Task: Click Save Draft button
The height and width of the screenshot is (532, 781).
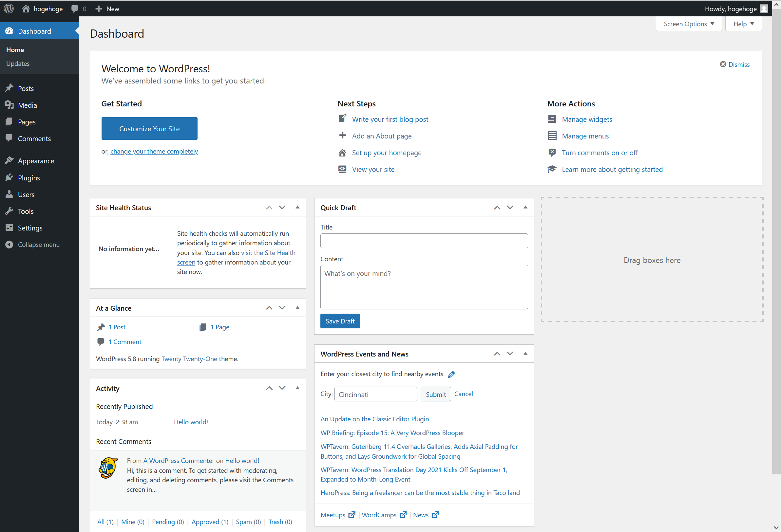Action: [340, 321]
